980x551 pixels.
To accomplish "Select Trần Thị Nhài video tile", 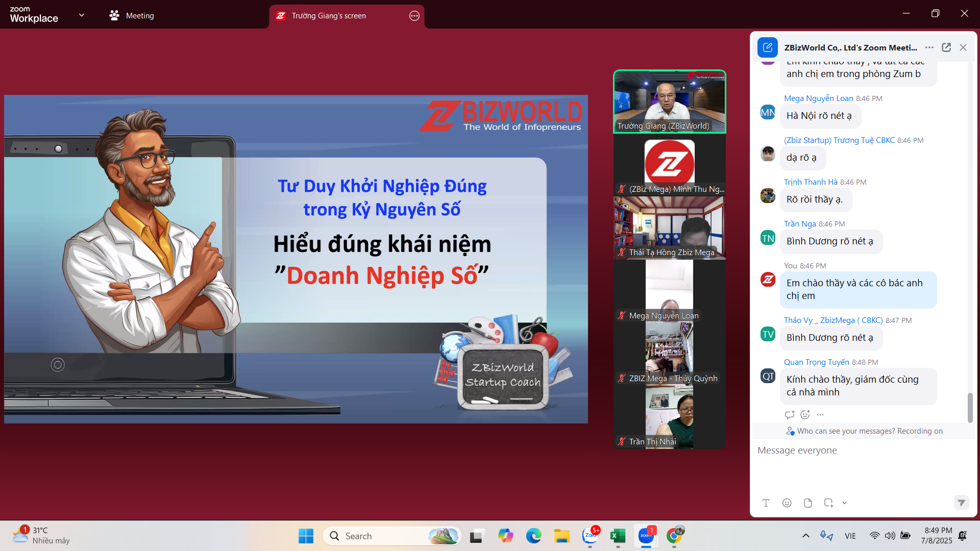I will coord(669,417).
